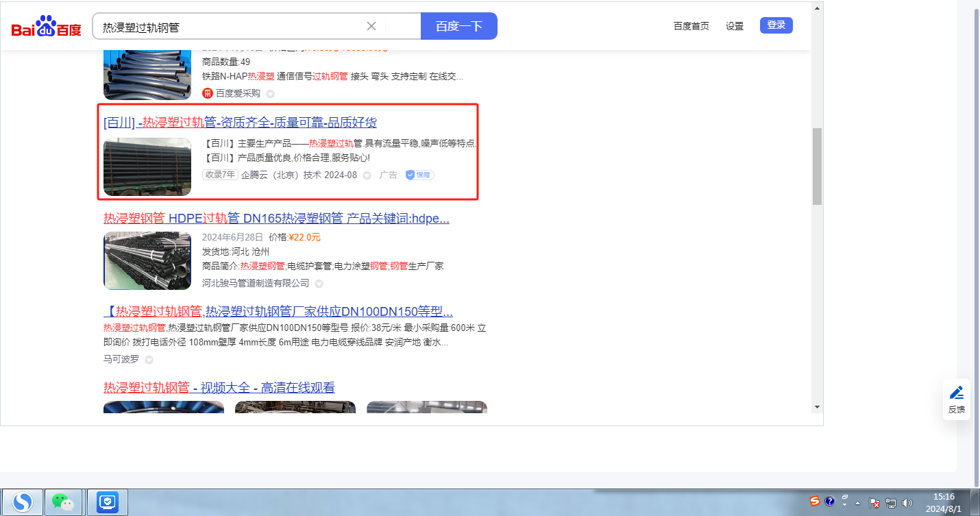Expand the dropdown next to 河北骏马管道制造有限公司
The height and width of the screenshot is (516, 980).
point(319,284)
